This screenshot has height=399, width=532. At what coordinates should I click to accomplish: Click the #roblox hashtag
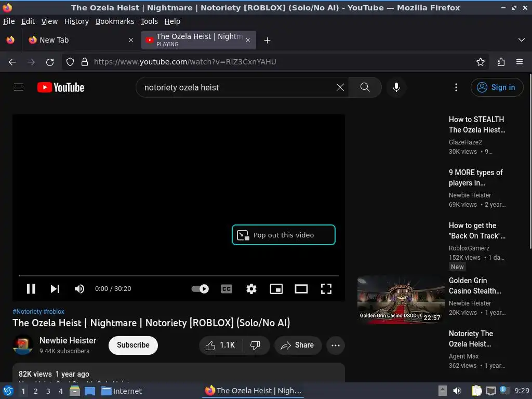pos(54,312)
